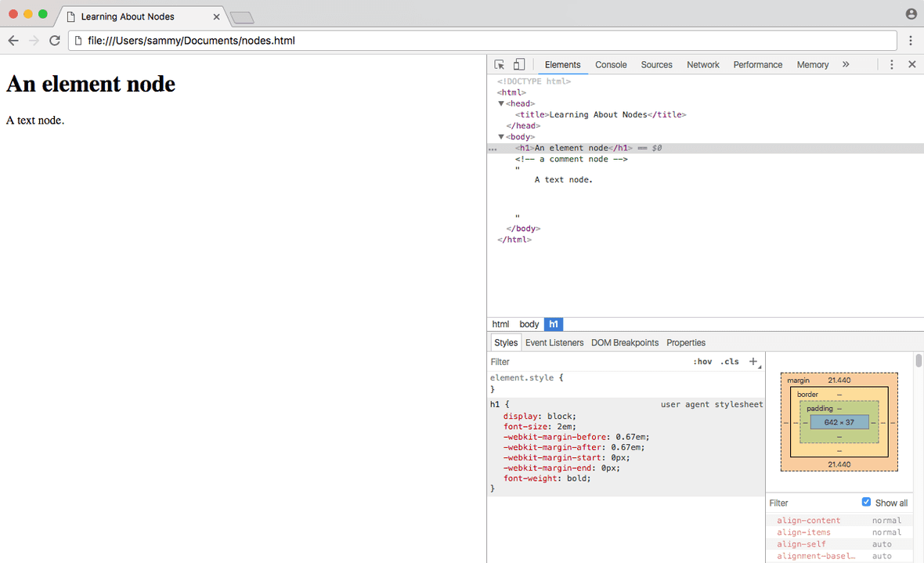Viewport: 924px width, 563px height.
Task: Uncheck the Show all checkbox
Action: point(866,502)
